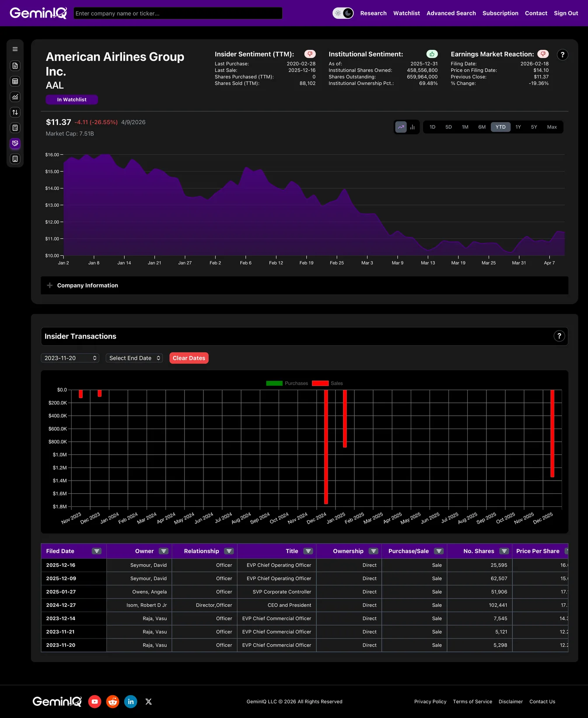Click the Institutional Sentiment thumbs-up badge

coord(432,54)
